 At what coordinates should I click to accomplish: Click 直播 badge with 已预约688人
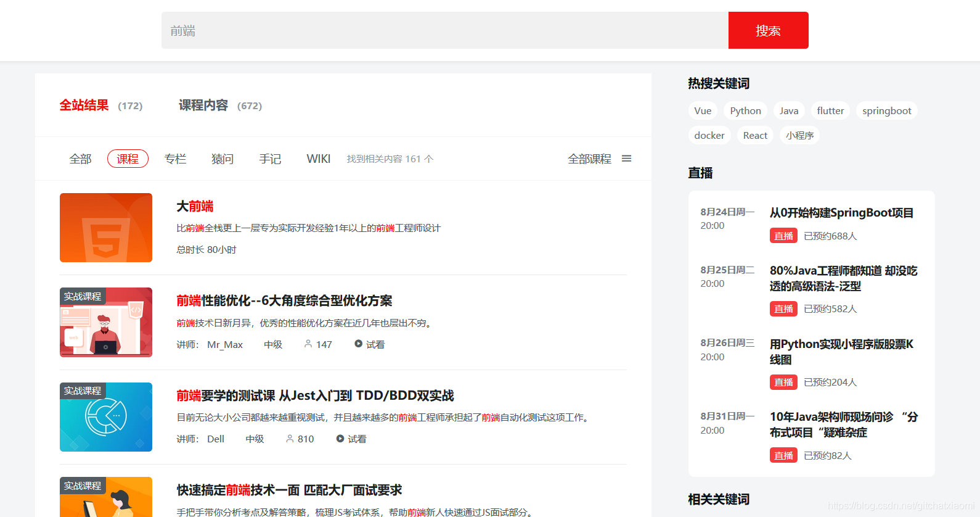pyautogui.click(x=783, y=236)
